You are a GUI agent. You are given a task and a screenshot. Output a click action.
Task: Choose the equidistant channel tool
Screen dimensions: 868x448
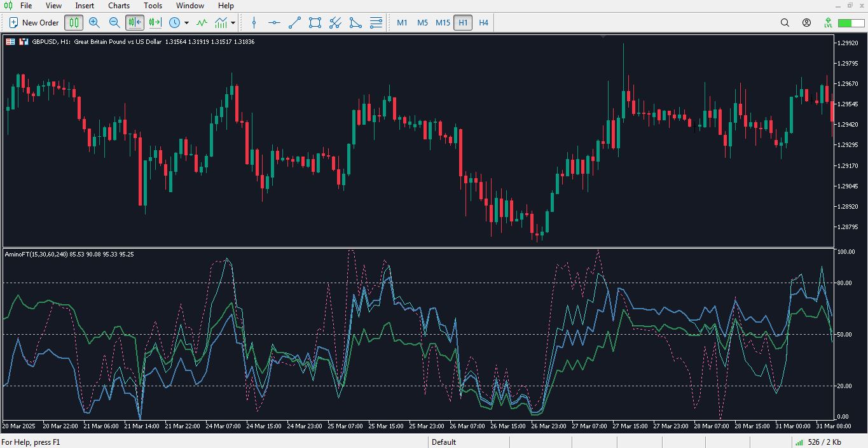[x=335, y=23]
